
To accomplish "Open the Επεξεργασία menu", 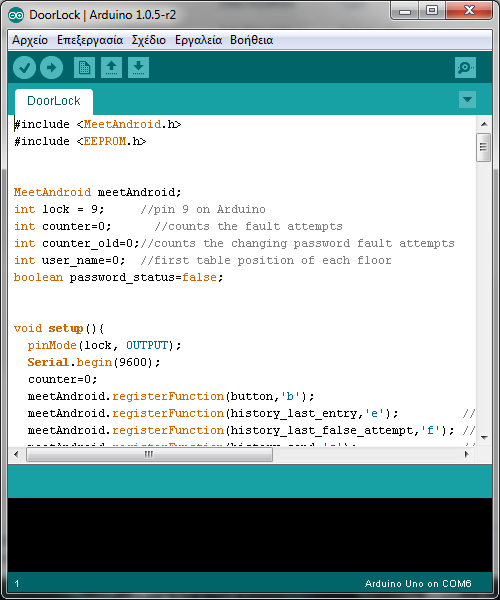I will 90,40.
